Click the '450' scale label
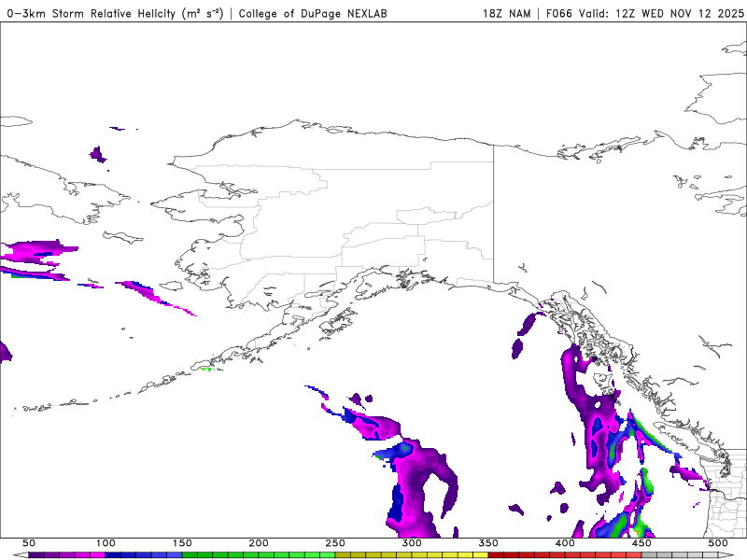747x560 pixels. pyautogui.click(x=641, y=543)
